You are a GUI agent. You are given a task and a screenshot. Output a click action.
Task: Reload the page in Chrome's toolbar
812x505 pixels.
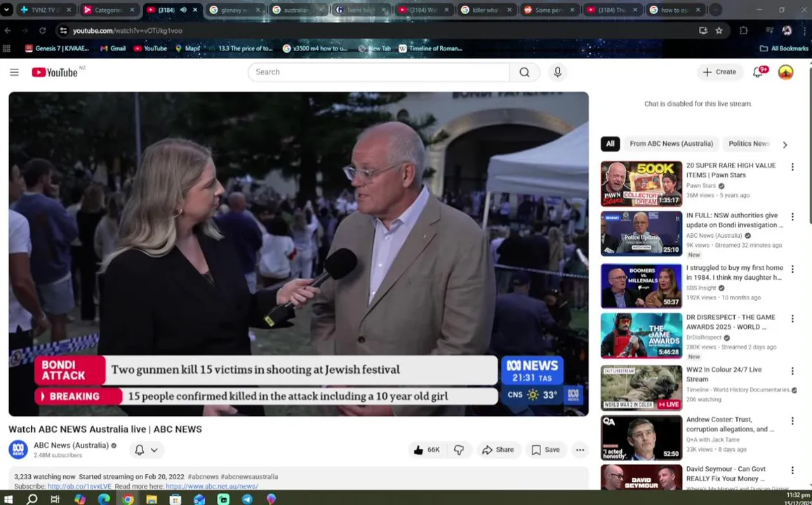(43, 31)
